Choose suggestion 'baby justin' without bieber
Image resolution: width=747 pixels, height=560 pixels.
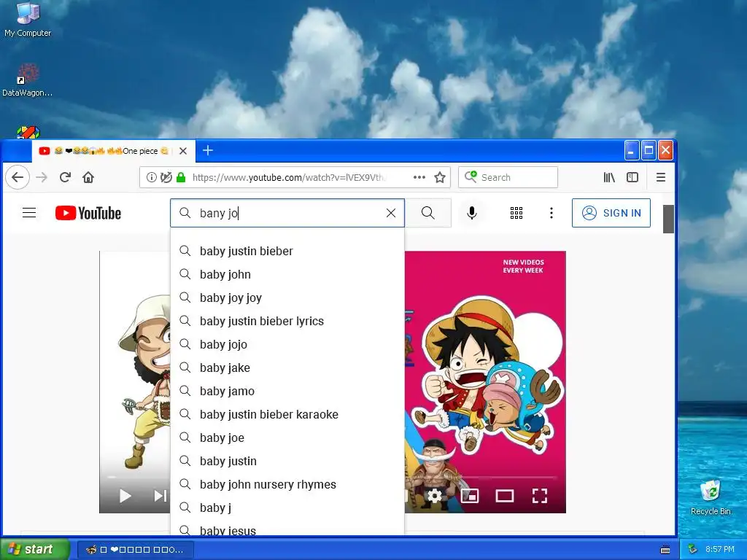(287, 461)
